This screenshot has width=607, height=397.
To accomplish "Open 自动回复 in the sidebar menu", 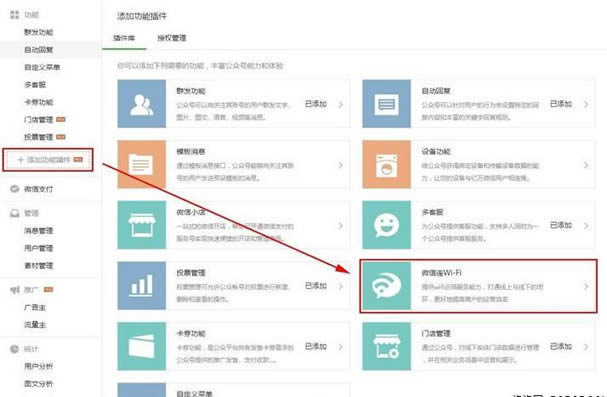I will pos(39,50).
